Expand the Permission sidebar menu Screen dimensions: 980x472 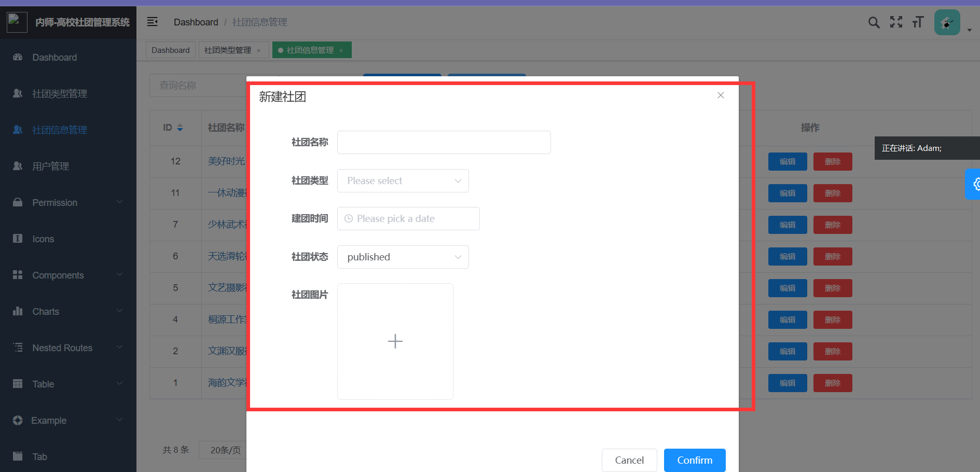(68, 203)
